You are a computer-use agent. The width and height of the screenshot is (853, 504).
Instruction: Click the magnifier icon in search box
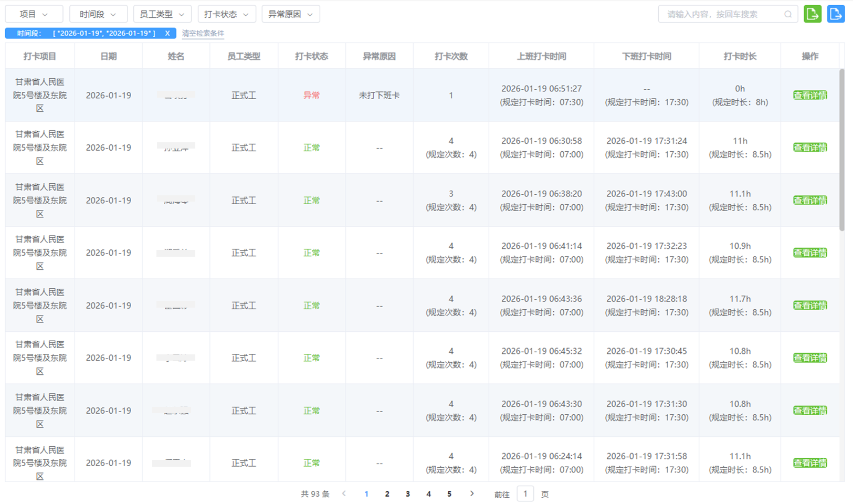pyautogui.click(x=788, y=14)
